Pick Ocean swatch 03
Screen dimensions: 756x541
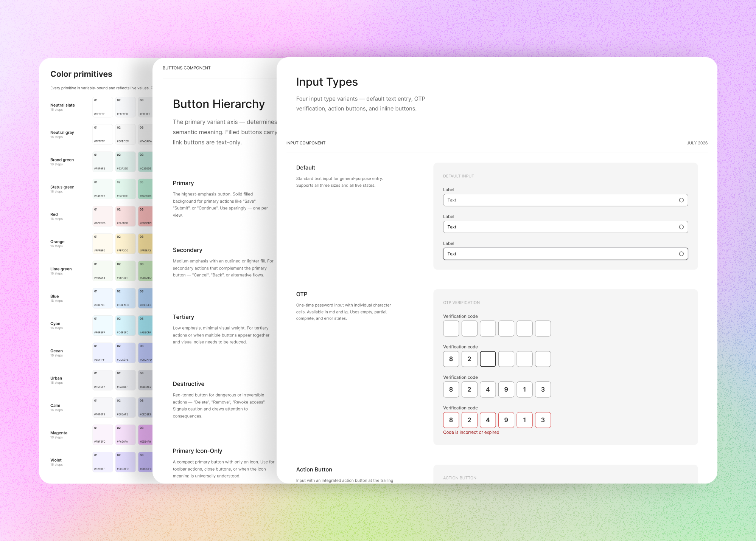[146, 353]
